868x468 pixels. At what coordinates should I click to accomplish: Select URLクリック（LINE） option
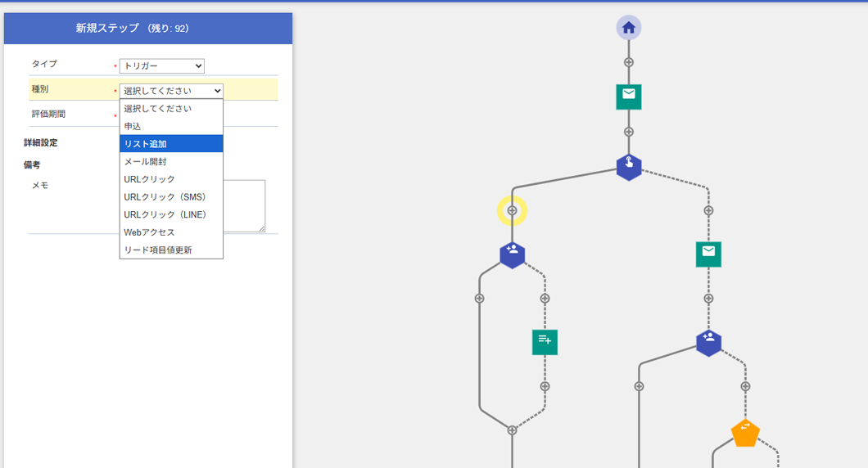click(170, 215)
